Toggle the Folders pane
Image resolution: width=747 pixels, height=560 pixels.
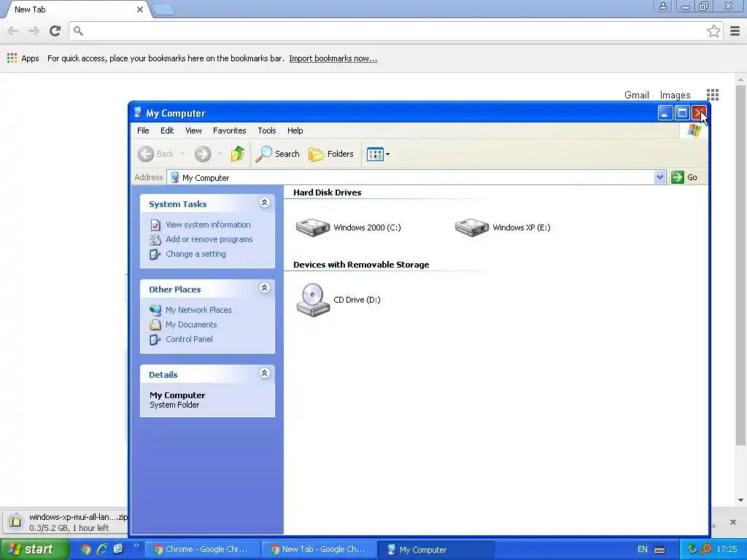(331, 154)
